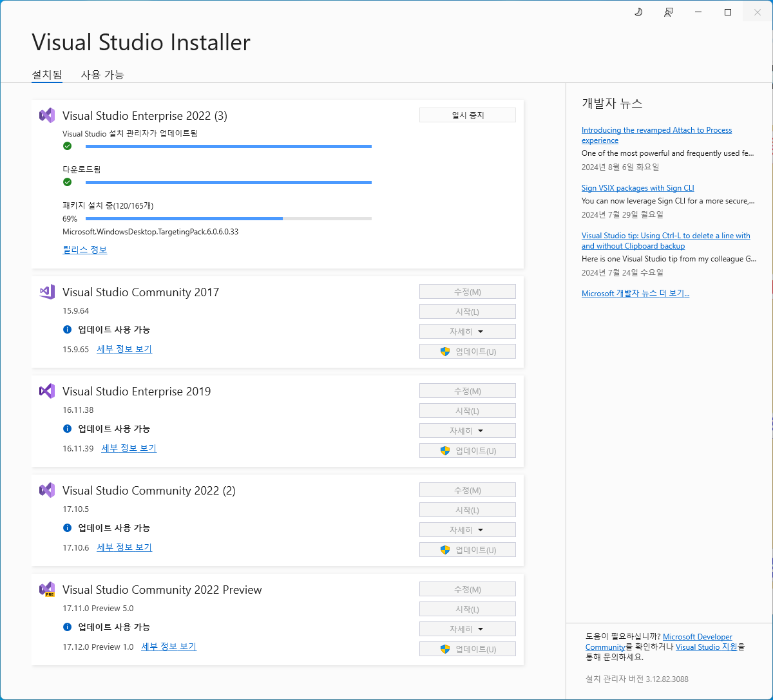Click info icon for Community 2017 update
Image resolution: width=773 pixels, height=700 pixels.
coord(67,330)
